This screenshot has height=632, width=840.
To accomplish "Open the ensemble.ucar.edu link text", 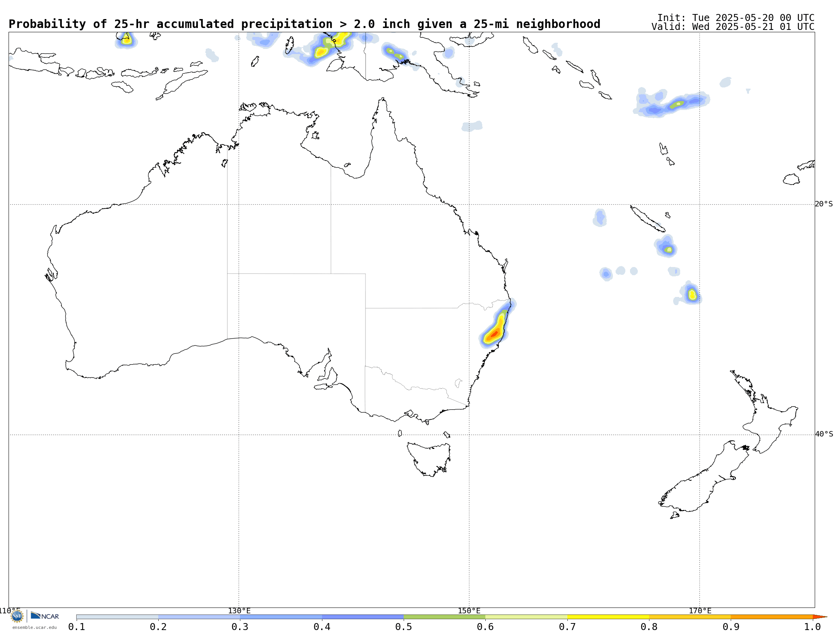I will pos(35,627).
